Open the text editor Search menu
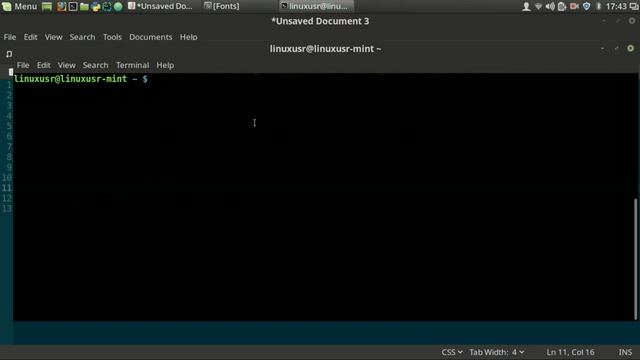Image resolution: width=640 pixels, height=360 pixels. pos(82,37)
